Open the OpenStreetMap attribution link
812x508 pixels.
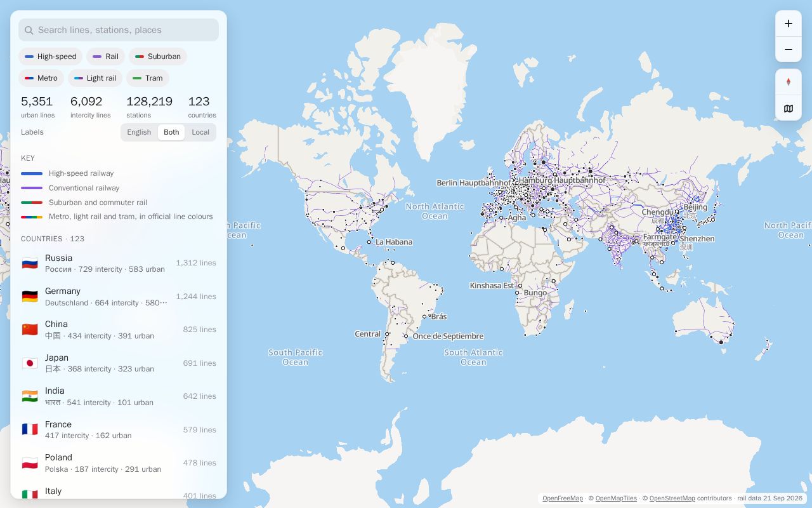[672, 498]
